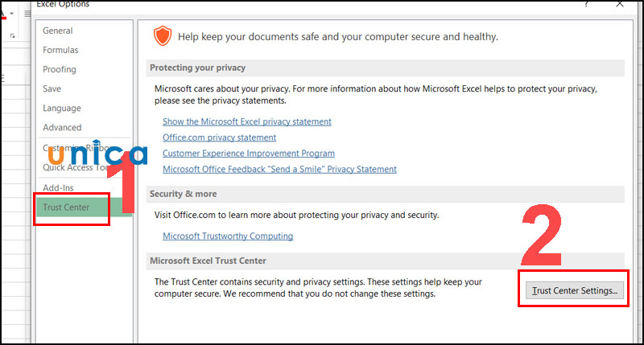Screen dimensions: 644x345
Task: Select the Proofing category
Action: pos(60,69)
